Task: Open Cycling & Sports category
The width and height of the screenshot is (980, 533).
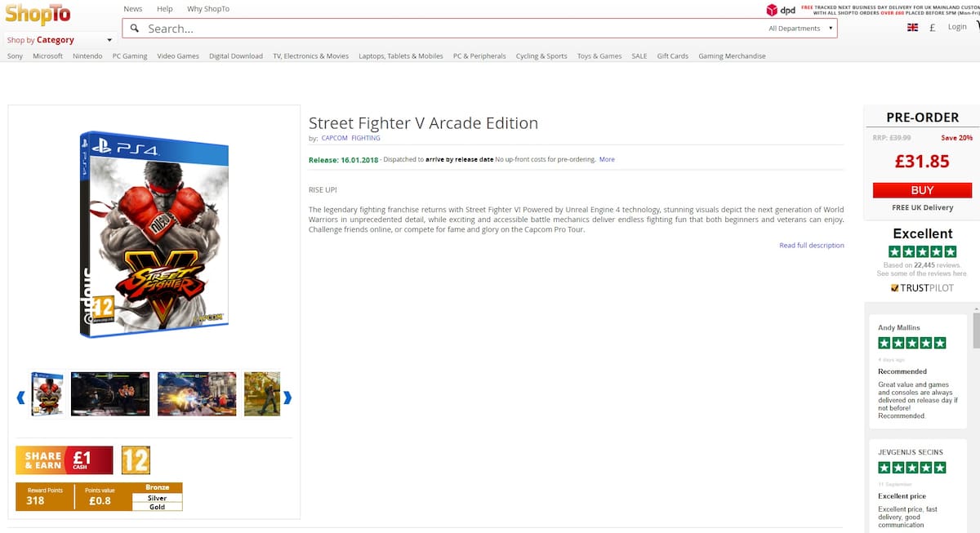Action: 541,56
